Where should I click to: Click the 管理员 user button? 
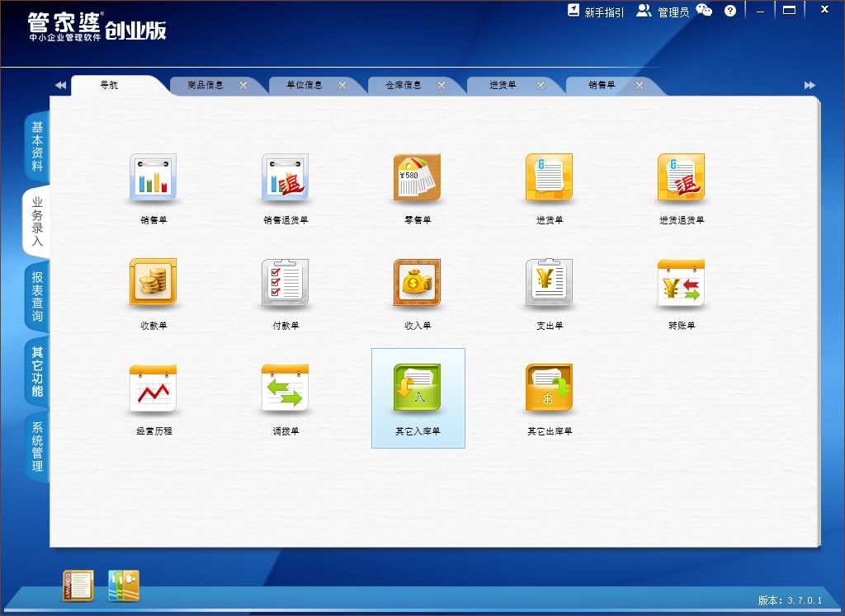tap(663, 12)
